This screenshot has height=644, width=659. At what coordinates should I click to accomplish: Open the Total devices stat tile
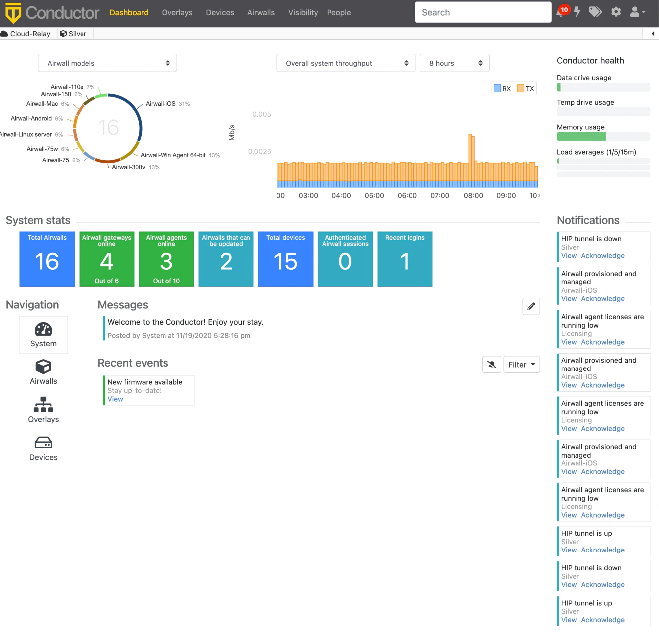286,259
